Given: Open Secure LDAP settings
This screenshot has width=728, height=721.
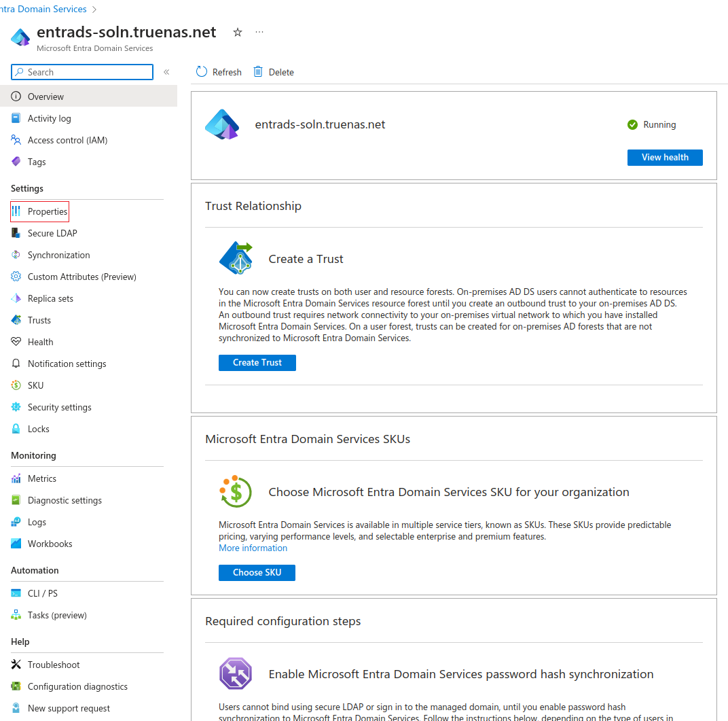Looking at the screenshot, I should click(52, 233).
